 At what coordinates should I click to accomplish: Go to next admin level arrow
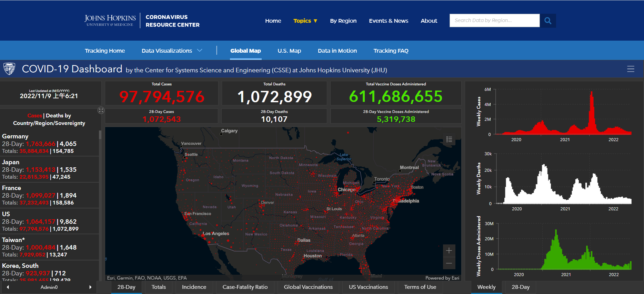click(x=90, y=287)
